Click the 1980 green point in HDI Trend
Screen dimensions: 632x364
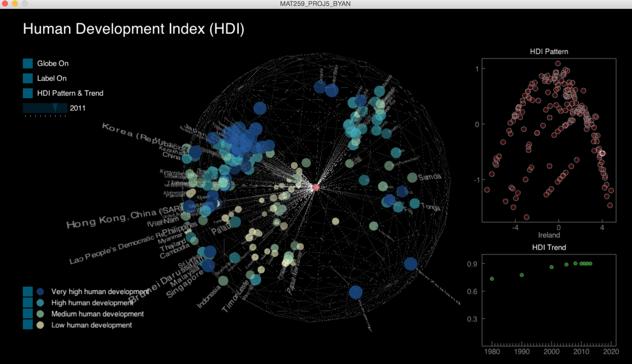coord(492,279)
